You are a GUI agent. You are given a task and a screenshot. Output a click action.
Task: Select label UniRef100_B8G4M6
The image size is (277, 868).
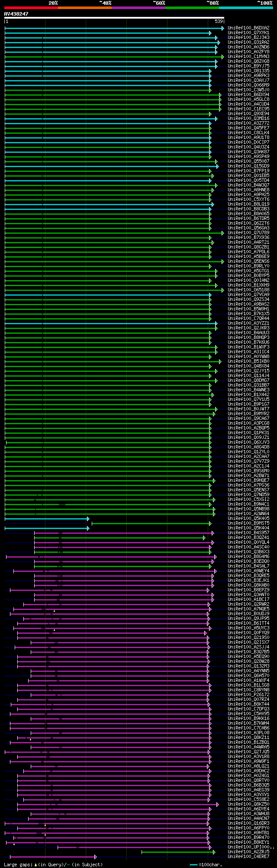click(248, 557)
